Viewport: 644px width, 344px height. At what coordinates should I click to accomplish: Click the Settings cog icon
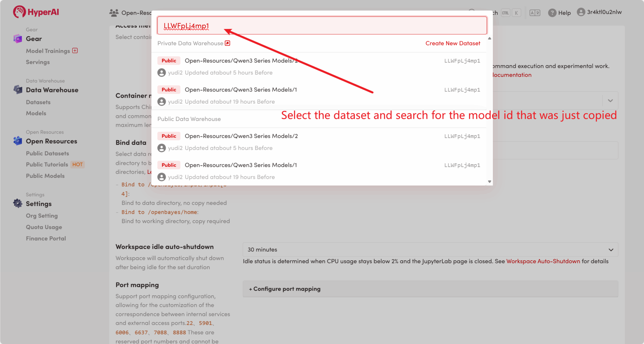18,203
